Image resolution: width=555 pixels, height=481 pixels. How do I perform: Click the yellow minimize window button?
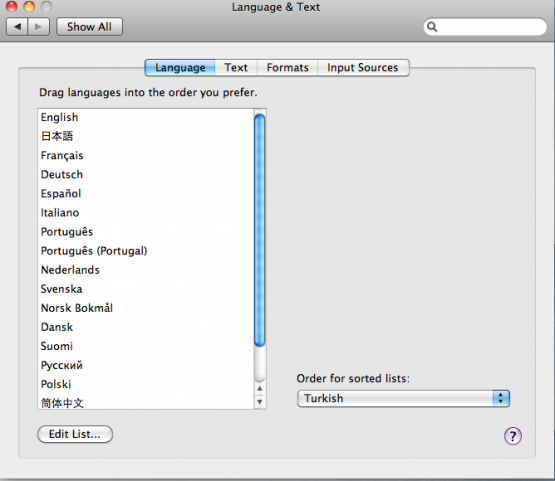click(29, 7)
